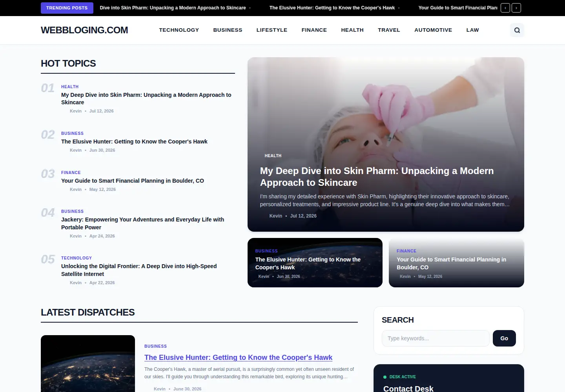Go to homepage via WEBBLOGING.COM logo

tap(84, 30)
